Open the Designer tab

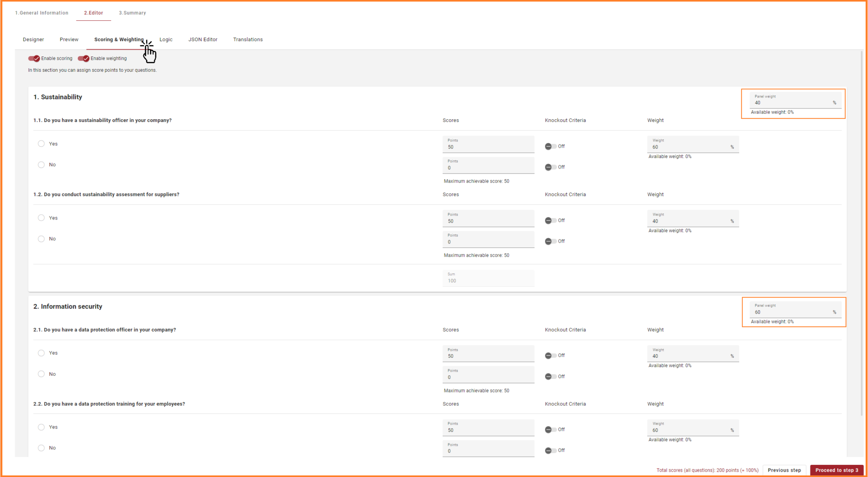pyautogui.click(x=33, y=40)
